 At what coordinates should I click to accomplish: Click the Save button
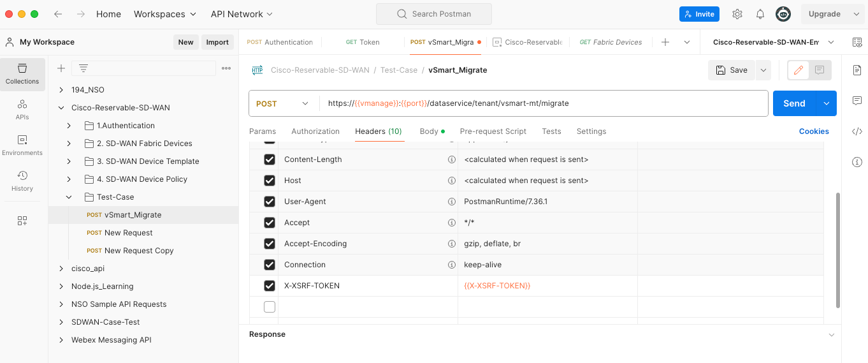tap(732, 70)
